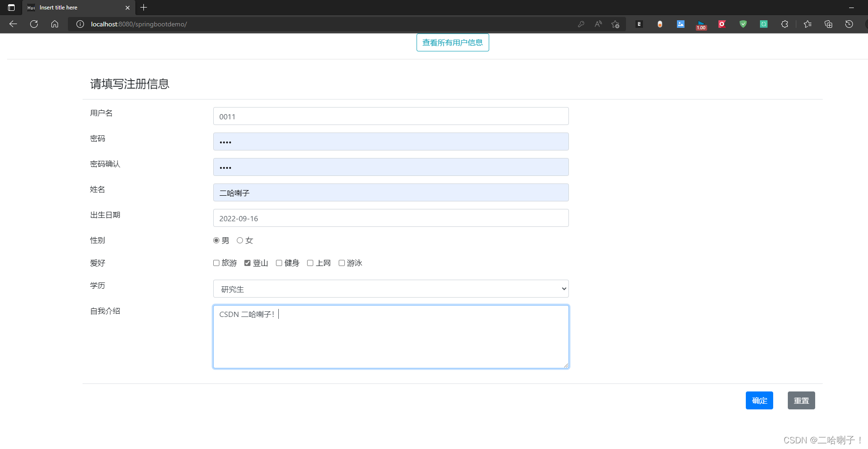Open a new tab with plus icon
Screen dimensions: 868x449
[x=144, y=8]
